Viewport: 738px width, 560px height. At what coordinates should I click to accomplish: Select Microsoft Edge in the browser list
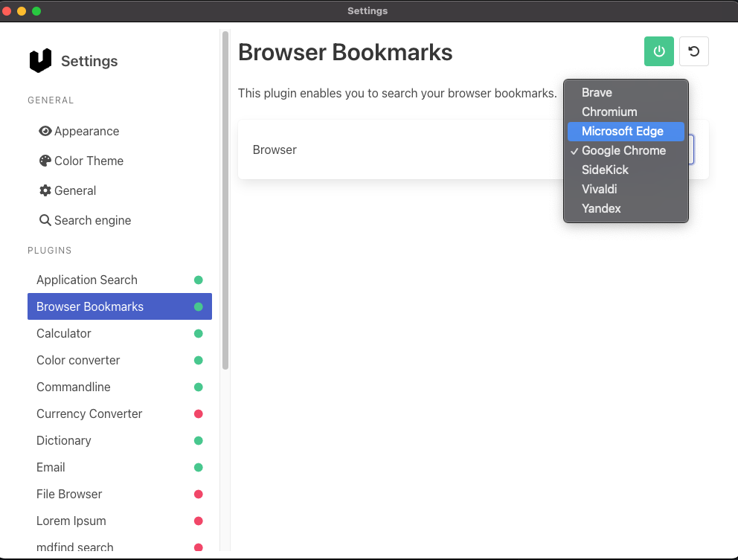[x=626, y=132]
